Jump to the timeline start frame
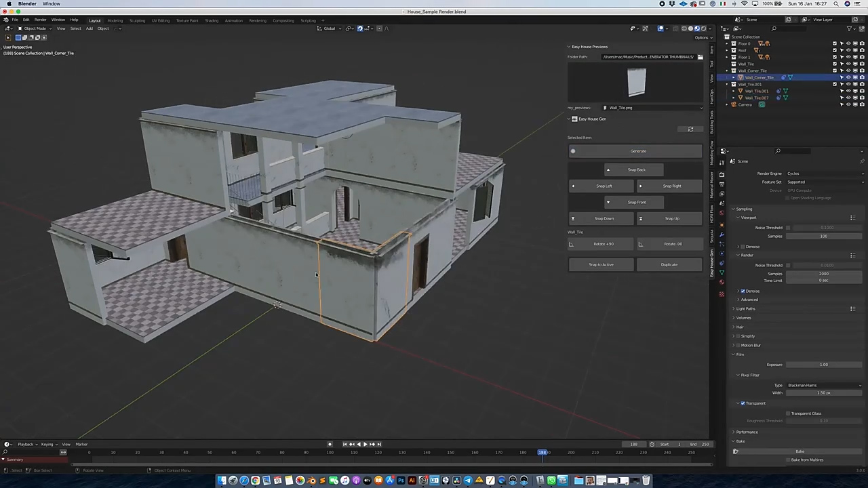The height and width of the screenshot is (488, 868). pos(344,444)
